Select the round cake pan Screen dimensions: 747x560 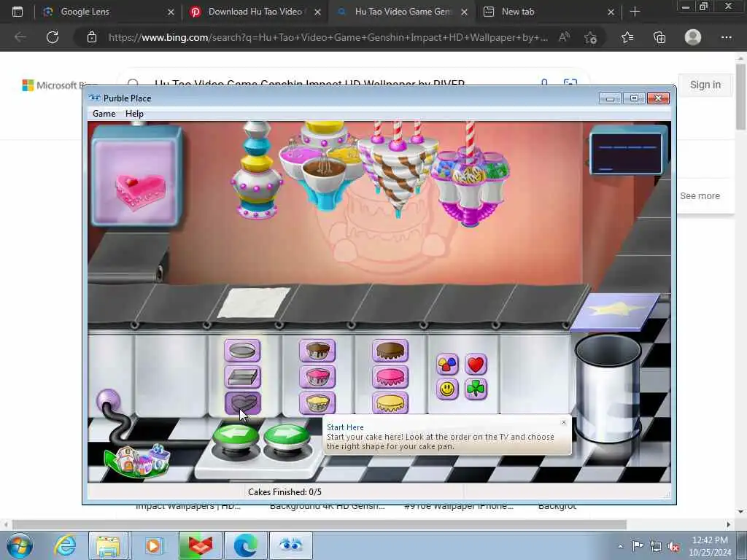pyautogui.click(x=242, y=351)
